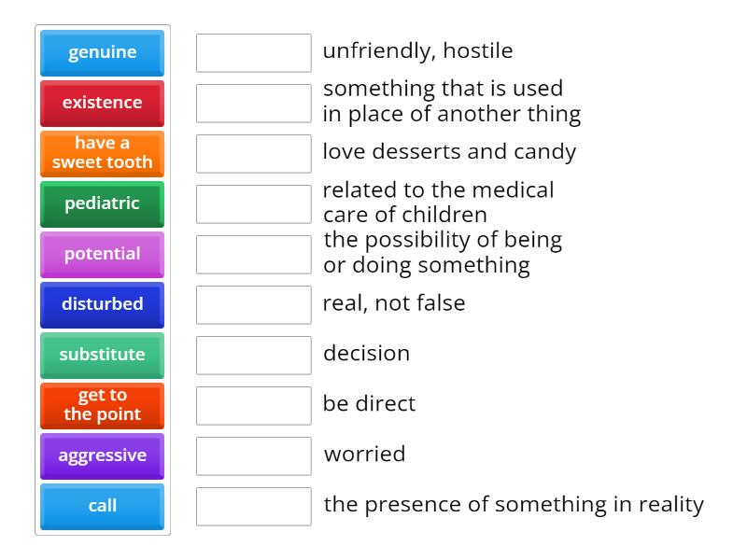
Task: Click the box next to 'the presence of something in reality'
Action: pyautogui.click(x=253, y=506)
